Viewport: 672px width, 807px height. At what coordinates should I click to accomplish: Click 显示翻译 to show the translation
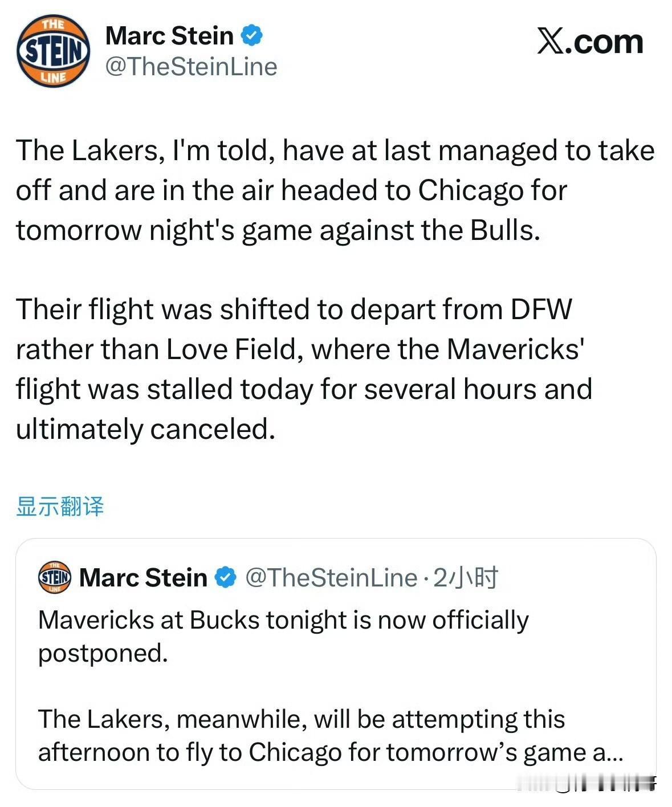click(60, 506)
